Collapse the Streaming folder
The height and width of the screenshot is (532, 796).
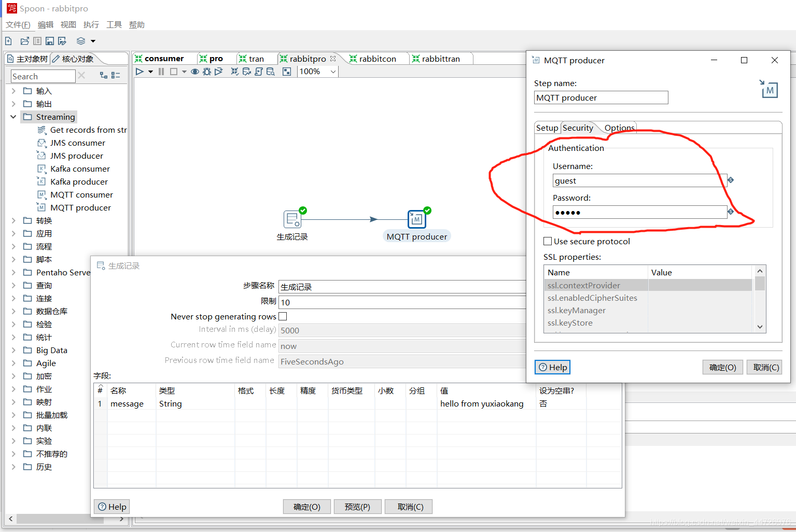(x=13, y=117)
